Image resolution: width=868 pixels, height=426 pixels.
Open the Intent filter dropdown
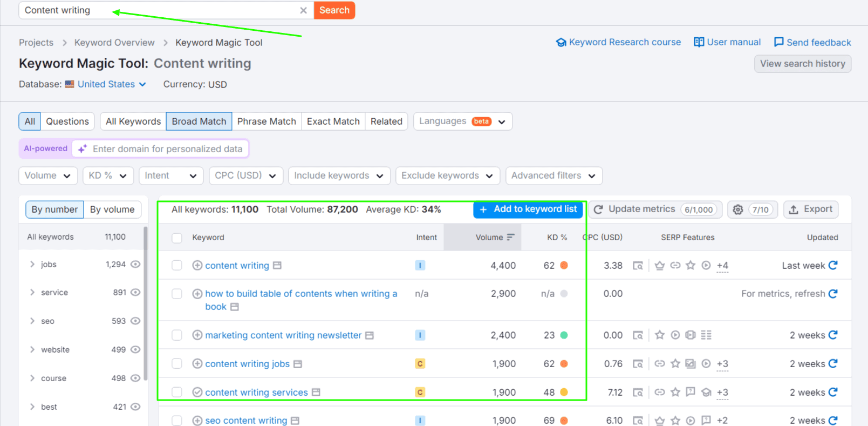[171, 175]
